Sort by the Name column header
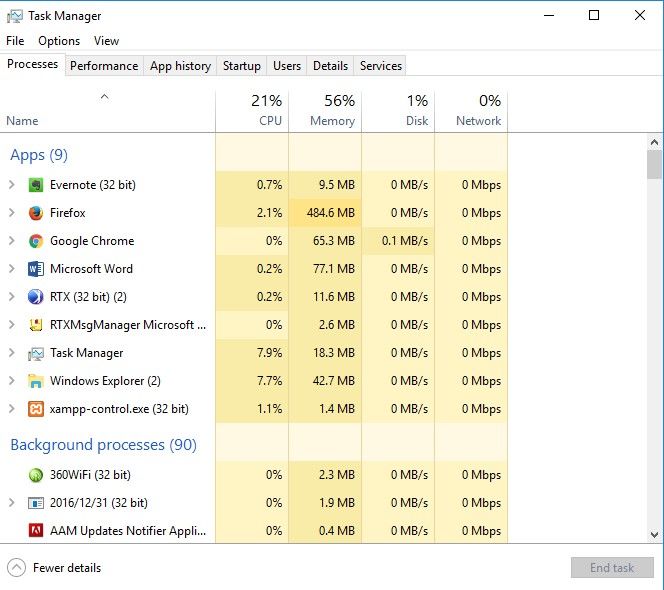 pos(108,111)
